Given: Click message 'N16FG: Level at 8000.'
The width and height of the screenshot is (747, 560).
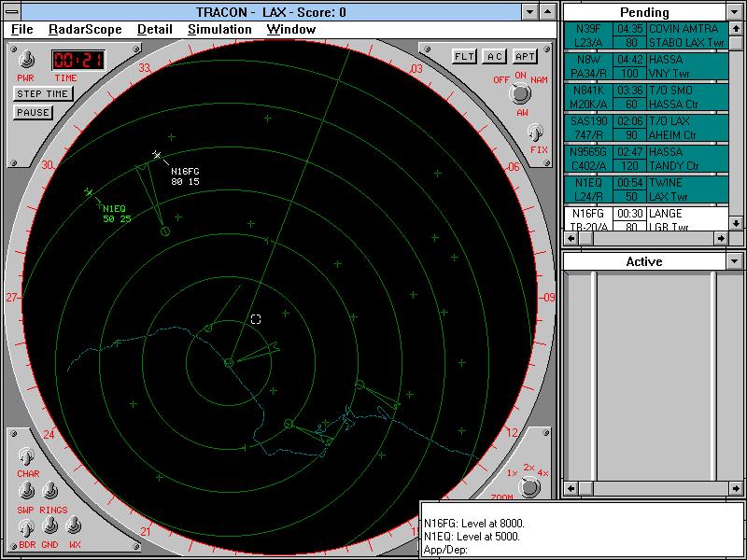Looking at the screenshot, I should 474,524.
